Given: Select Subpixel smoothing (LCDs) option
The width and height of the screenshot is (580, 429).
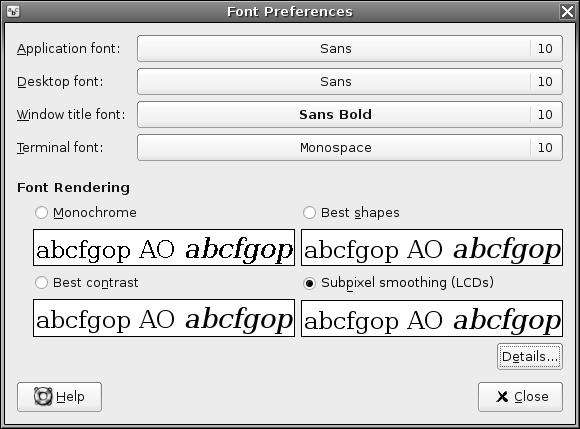Looking at the screenshot, I should click(x=309, y=283).
